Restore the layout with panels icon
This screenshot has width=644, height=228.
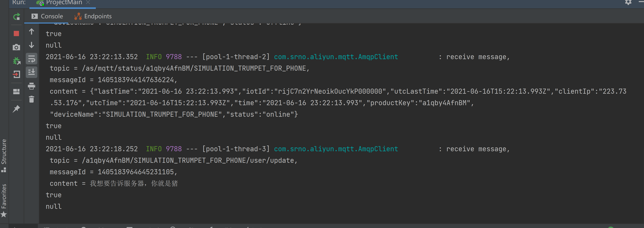(17, 92)
